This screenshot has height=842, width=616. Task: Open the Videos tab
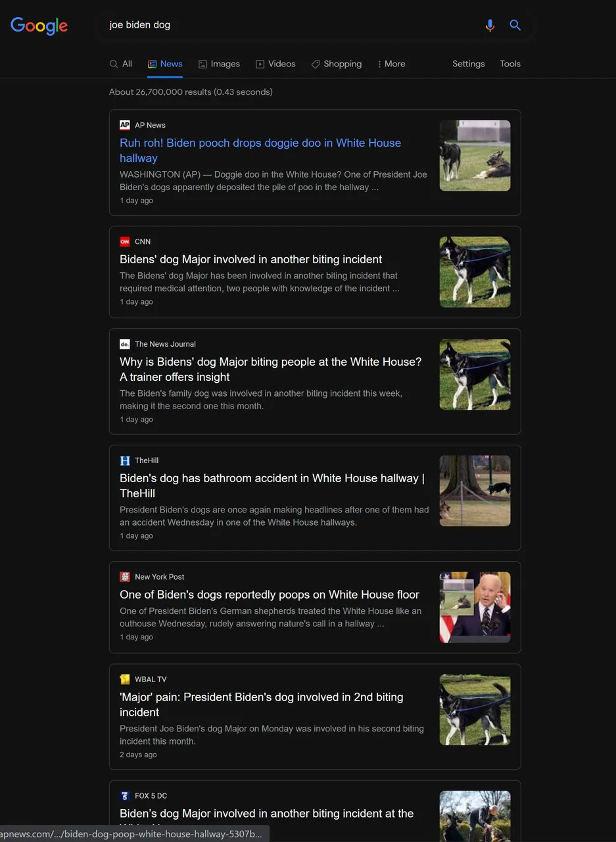(275, 64)
